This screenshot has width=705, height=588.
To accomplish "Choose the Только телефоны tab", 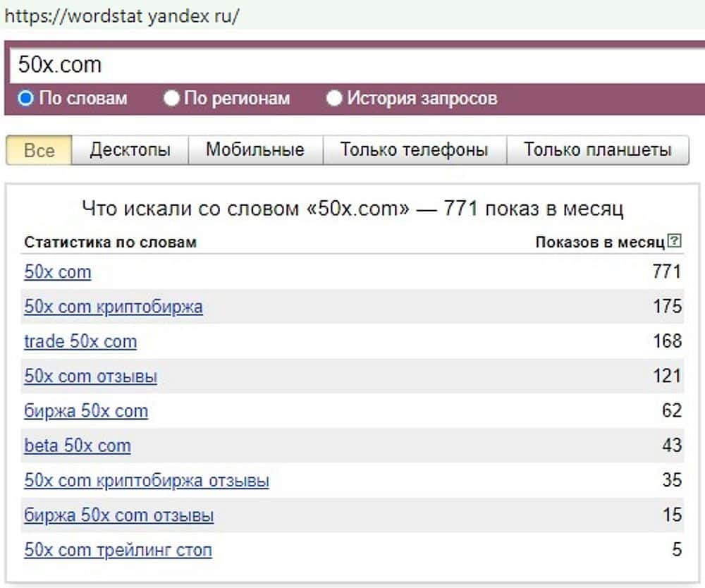I will tap(414, 150).
